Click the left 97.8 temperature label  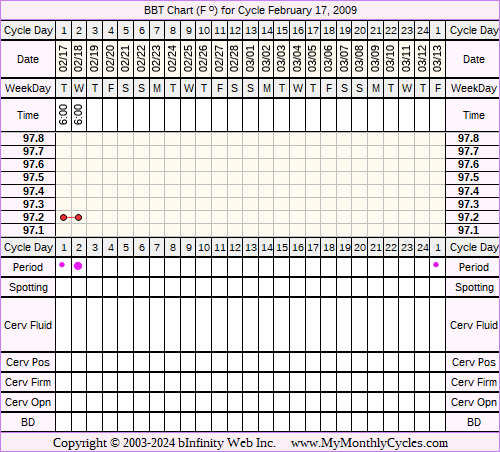(33, 138)
